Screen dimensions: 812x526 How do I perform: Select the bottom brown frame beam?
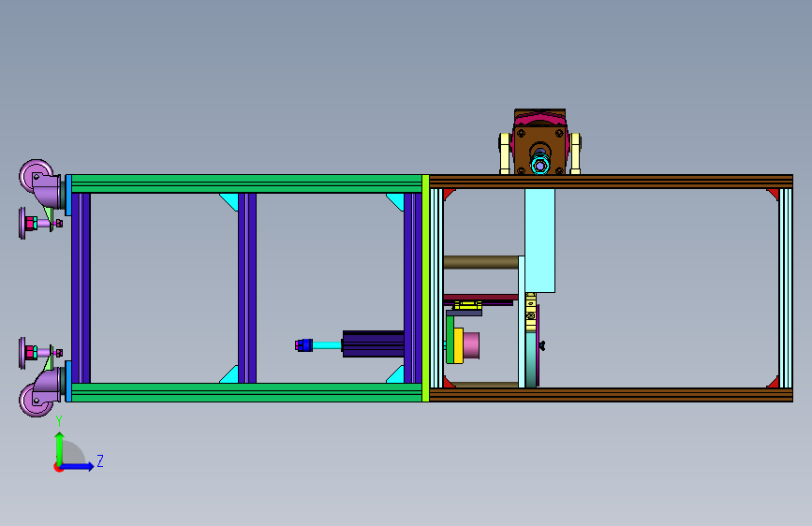click(611, 395)
